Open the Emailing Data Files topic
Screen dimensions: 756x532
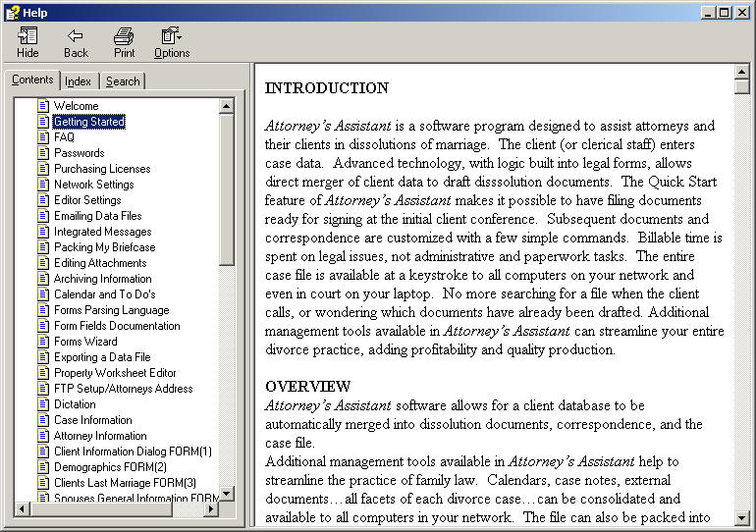98,216
